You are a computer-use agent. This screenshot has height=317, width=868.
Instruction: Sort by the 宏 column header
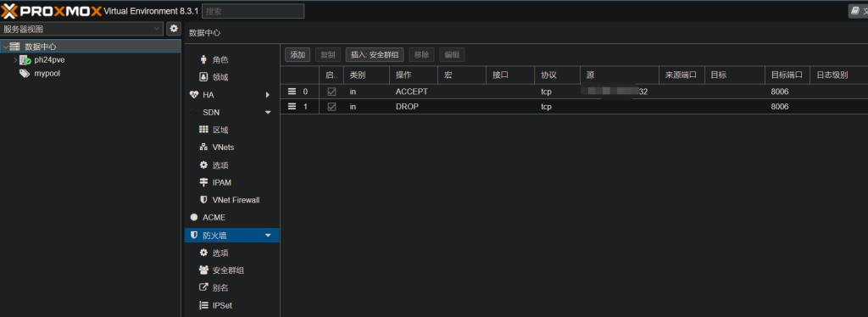coord(462,75)
